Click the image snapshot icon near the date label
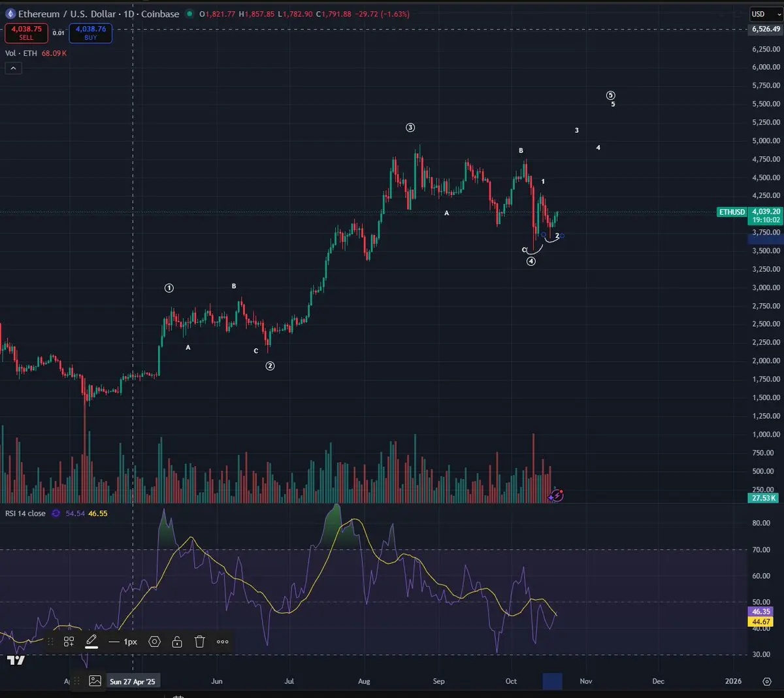The height and width of the screenshot is (698, 784). pyautogui.click(x=95, y=681)
